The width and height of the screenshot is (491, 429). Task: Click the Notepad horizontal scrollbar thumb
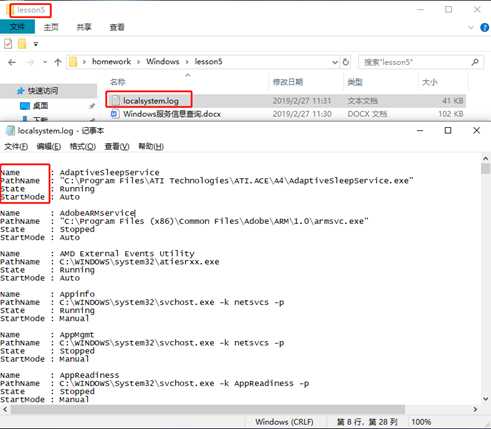(208, 409)
